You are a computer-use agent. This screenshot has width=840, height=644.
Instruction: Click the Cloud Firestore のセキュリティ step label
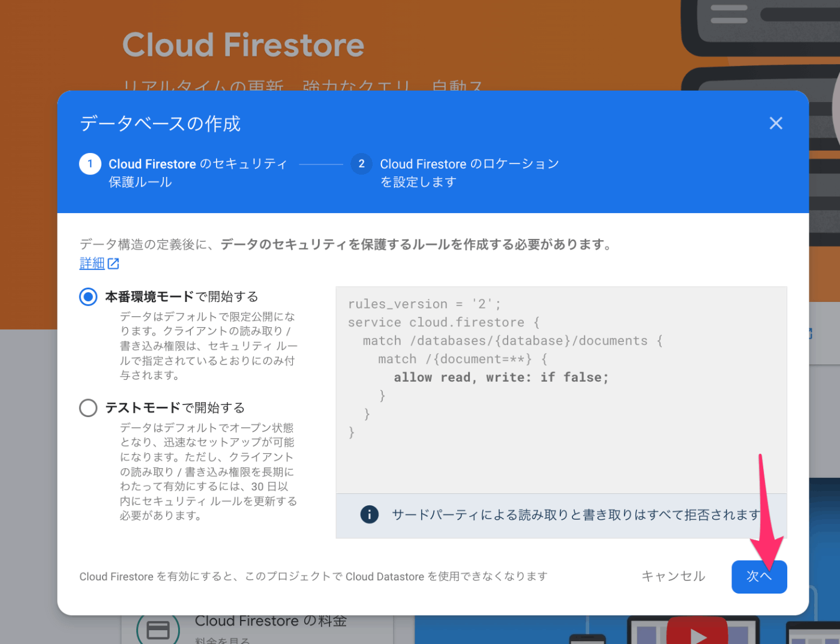click(198, 173)
